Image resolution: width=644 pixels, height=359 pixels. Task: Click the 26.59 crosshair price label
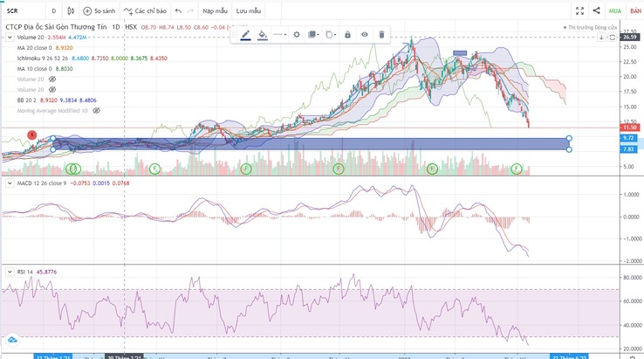[x=630, y=38]
